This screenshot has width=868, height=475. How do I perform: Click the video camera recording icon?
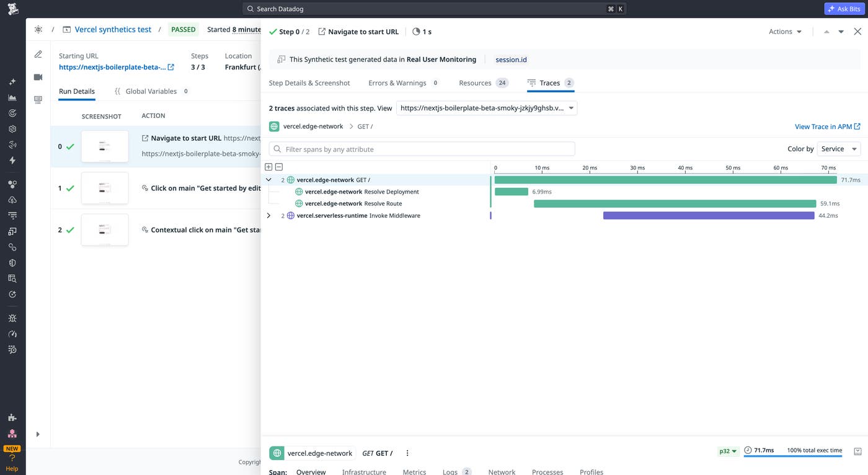[38, 77]
